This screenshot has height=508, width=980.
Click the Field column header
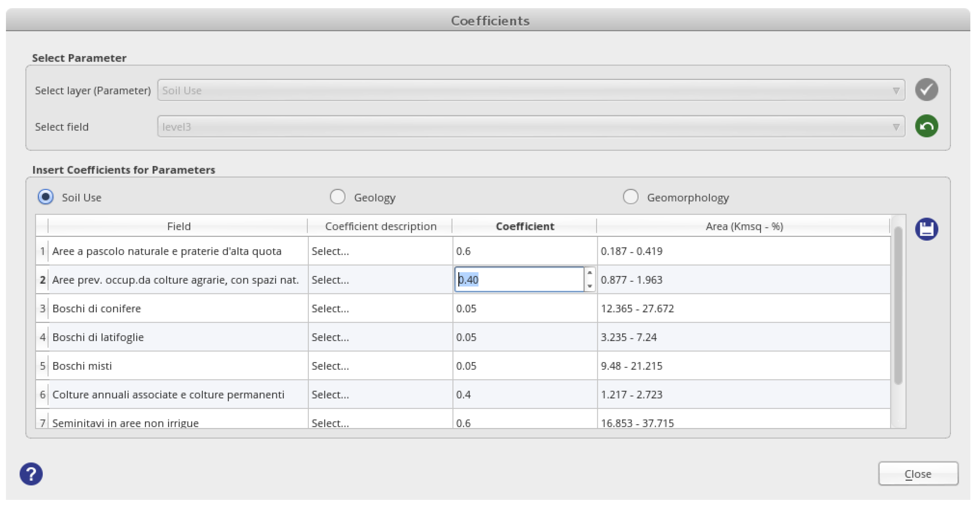[x=178, y=226]
